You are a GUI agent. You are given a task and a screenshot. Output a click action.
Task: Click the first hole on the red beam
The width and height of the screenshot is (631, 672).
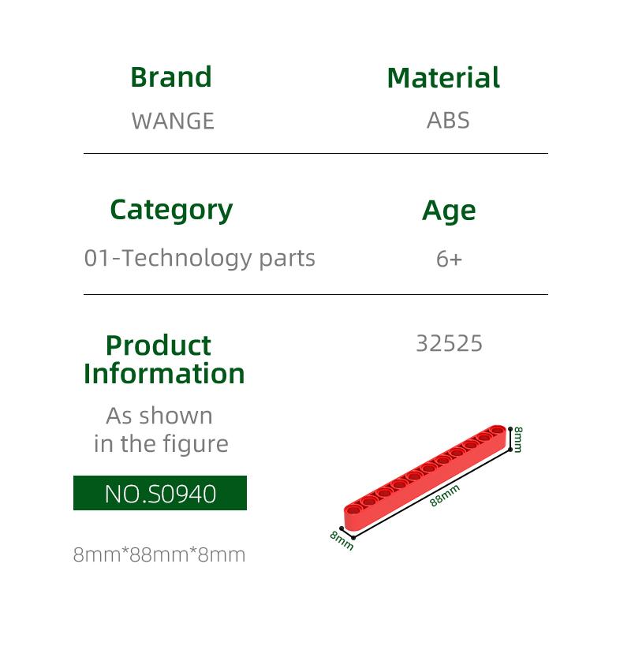pos(353,510)
